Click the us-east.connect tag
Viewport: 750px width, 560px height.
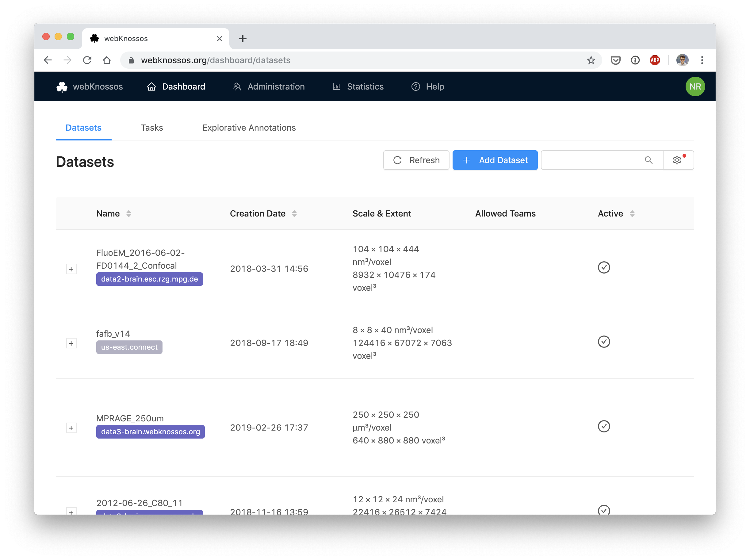pos(129,347)
